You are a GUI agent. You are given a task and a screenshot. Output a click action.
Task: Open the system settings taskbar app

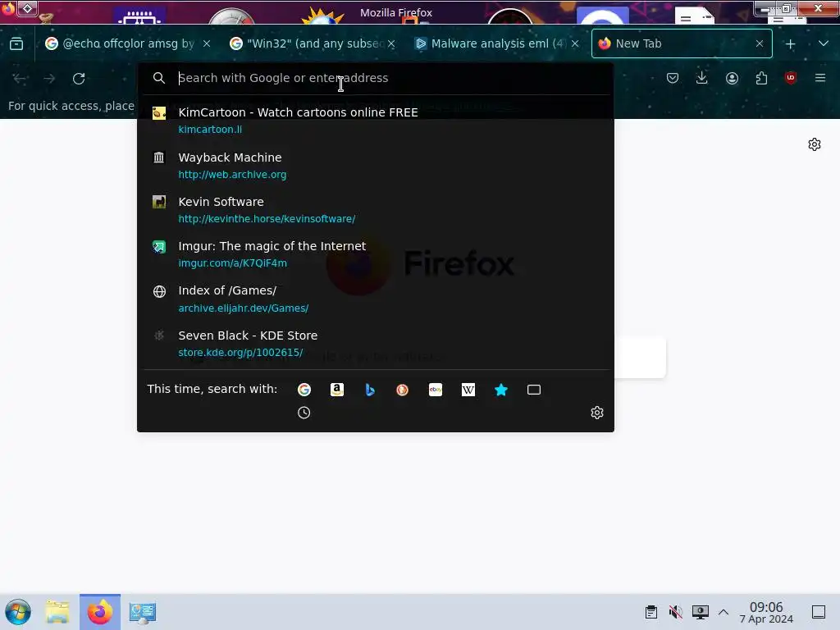143,612
